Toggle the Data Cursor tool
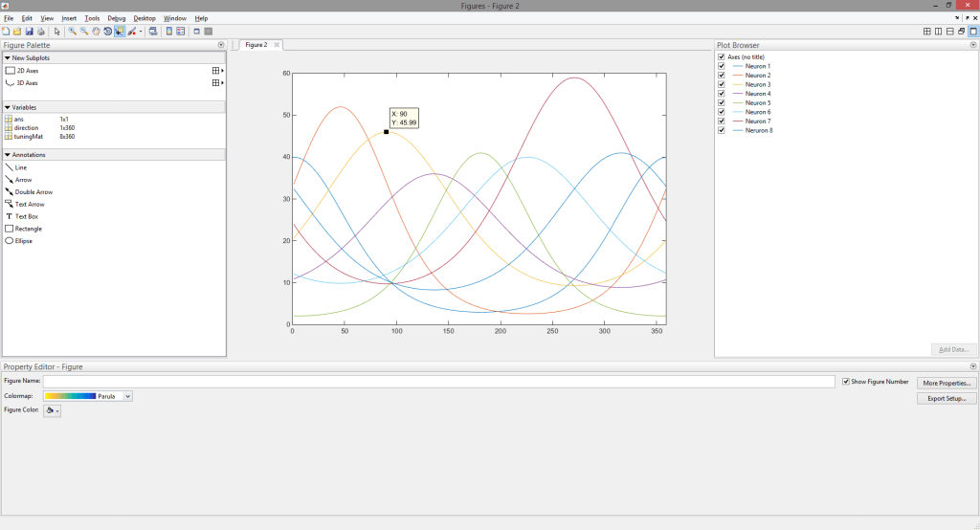The image size is (980, 530). click(119, 32)
